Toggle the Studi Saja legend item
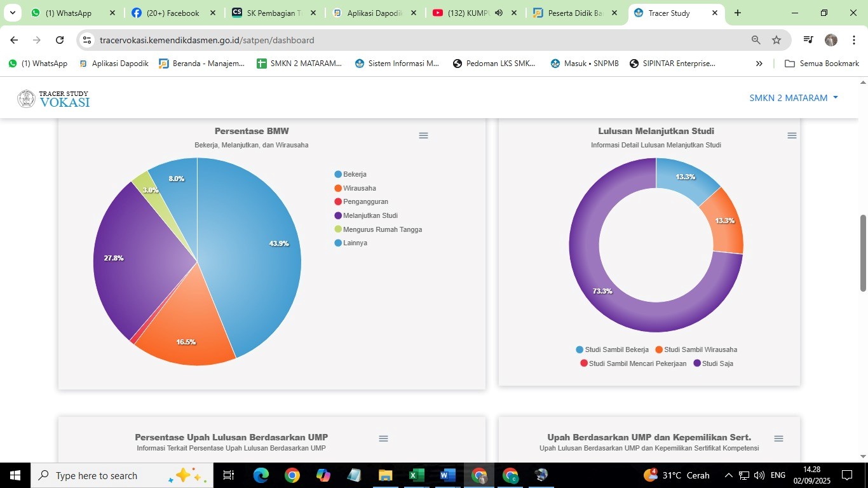This screenshot has height=488, width=868. [x=717, y=363]
